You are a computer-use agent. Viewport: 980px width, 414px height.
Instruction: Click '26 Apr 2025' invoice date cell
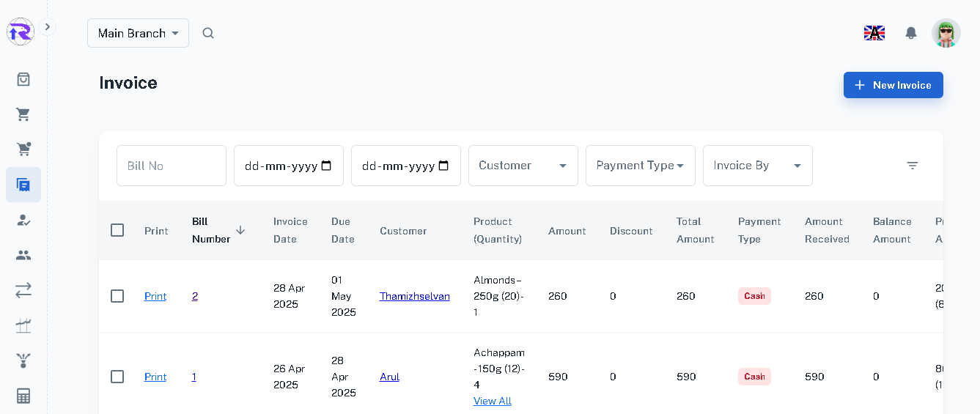(x=289, y=377)
